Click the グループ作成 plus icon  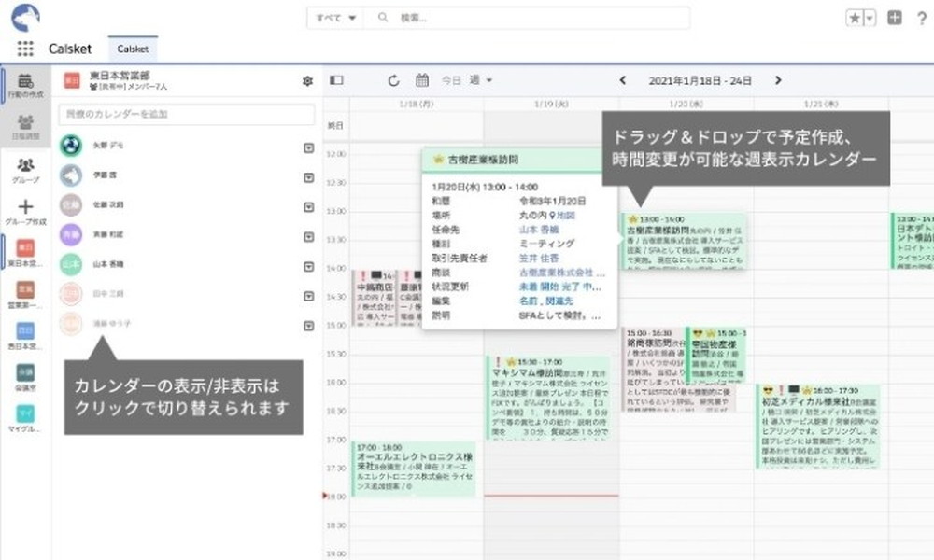[25, 206]
